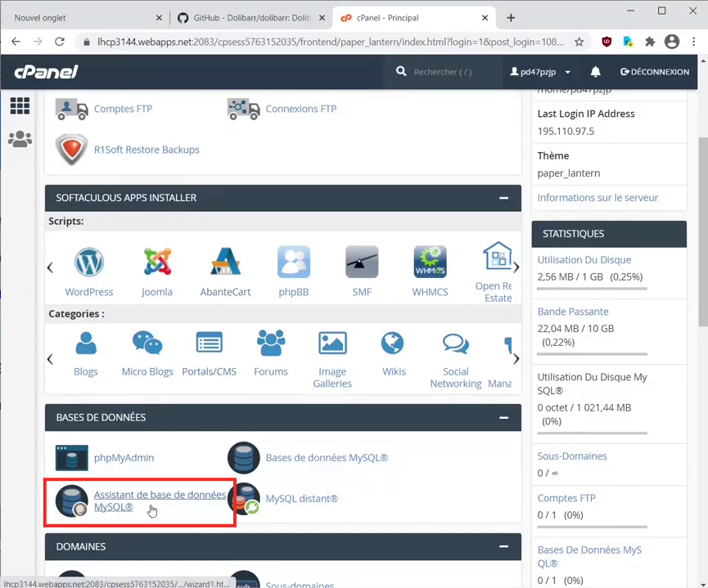Open the WHMCS installer icon
The height and width of the screenshot is (588, 708).
(x=430, y=263)
